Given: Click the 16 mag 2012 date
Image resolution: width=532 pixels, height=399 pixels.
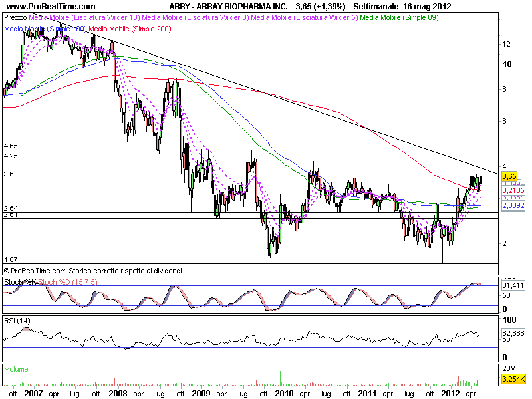Looking at the screenshot, I should pos(427,7).
